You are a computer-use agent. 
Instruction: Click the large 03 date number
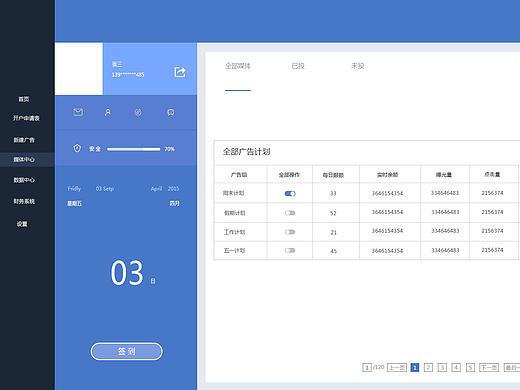127,273
